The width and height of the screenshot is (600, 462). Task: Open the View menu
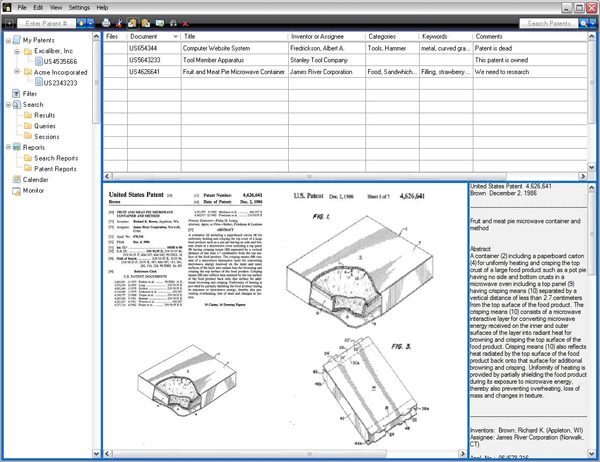point(55,7)
